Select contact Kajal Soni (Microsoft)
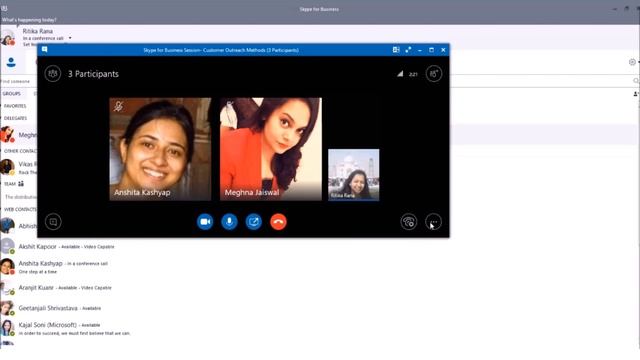The image size is (640, 360). 74,328
